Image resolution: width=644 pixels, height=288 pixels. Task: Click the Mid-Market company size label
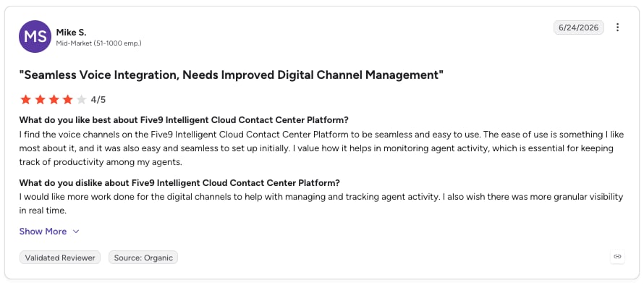pyautogui.click(x=98, y=43)
